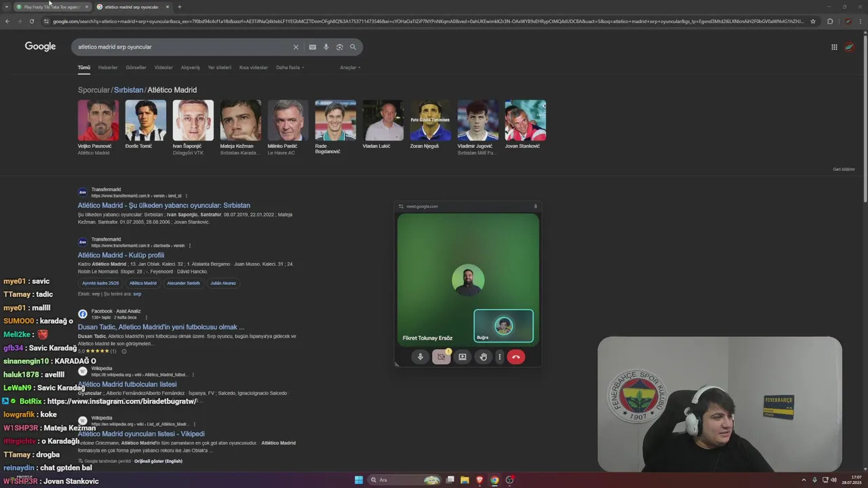Select the Vladimir Jugović player card
The width and height of the screenshot is (868, 488).
(477, 128)
